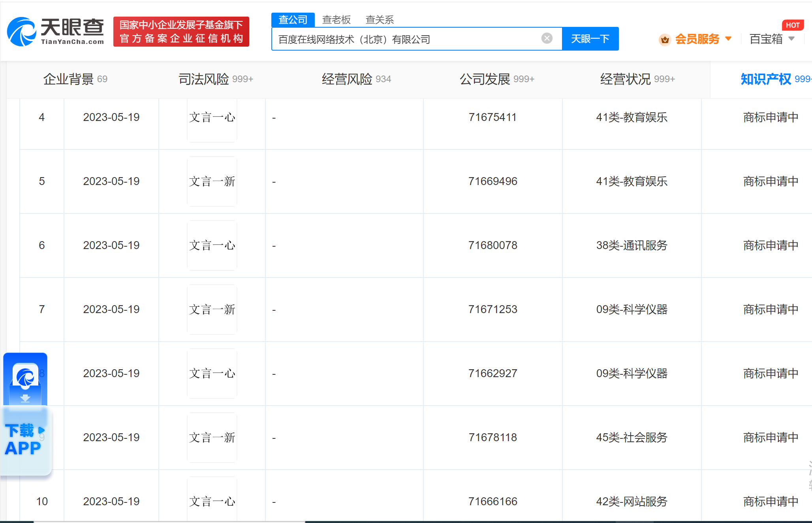Viewport: 812px width, 523px height.
Task: Click the app download icon widget
Action: [25, 379]
